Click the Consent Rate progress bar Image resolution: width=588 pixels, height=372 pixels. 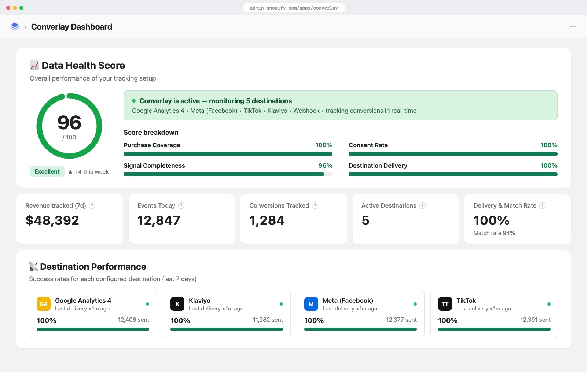pyautogui.click(x=453, y=154)
